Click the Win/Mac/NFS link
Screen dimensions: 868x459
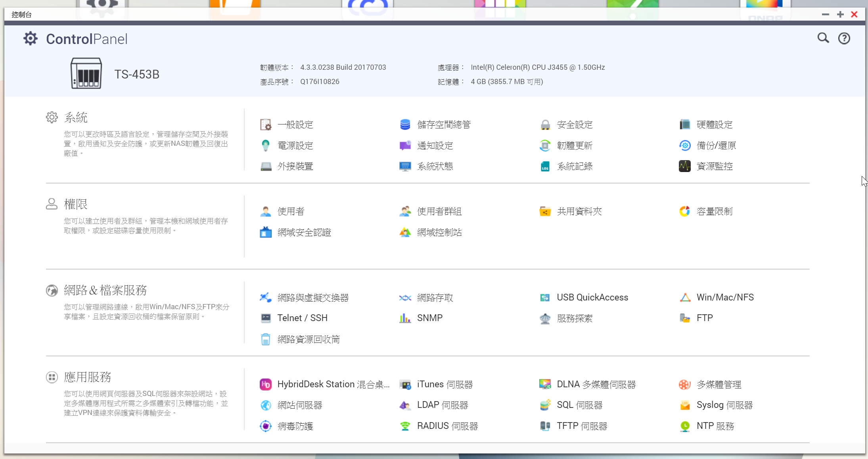coord(725,297)
